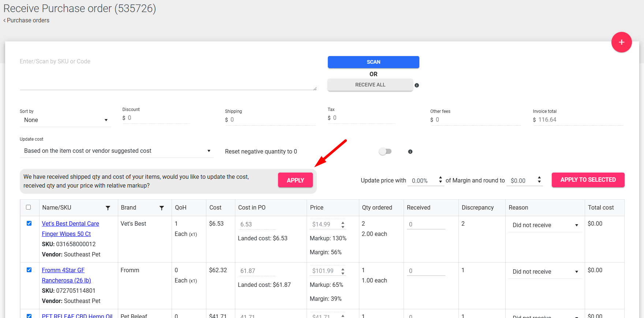
Task: Open PET RELEAF CBD Hemp Oil link
Action: pyautogui.click(x=77, y=316)
